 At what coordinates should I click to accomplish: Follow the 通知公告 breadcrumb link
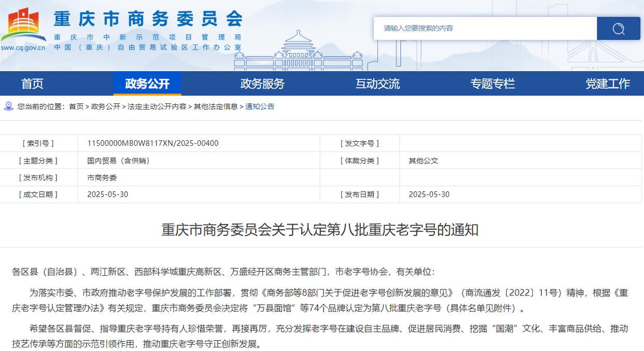[x=260, y=106]
